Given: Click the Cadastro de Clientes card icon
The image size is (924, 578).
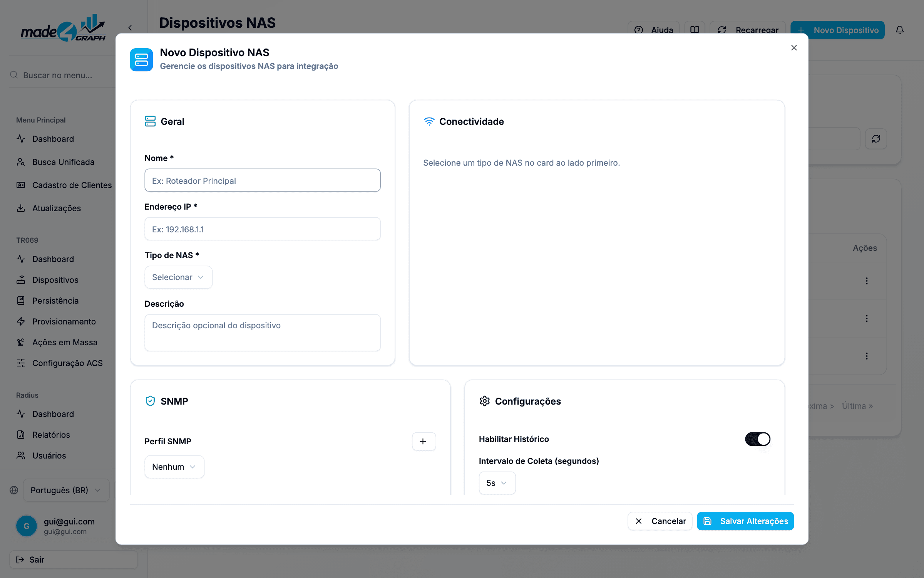Looking at the screenshot, I should tap(21, 185).
